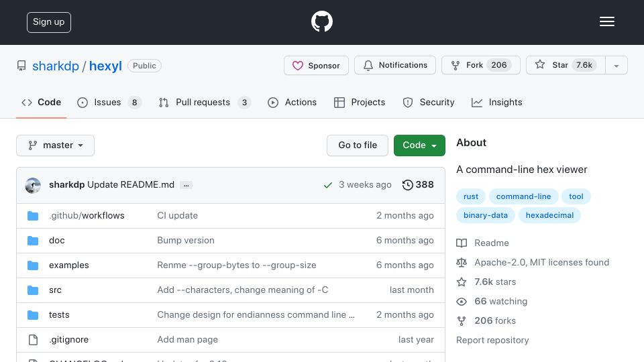Screen dimensions: 644x362
Task: Click the tests folder icon
Action: pos(33,315)
